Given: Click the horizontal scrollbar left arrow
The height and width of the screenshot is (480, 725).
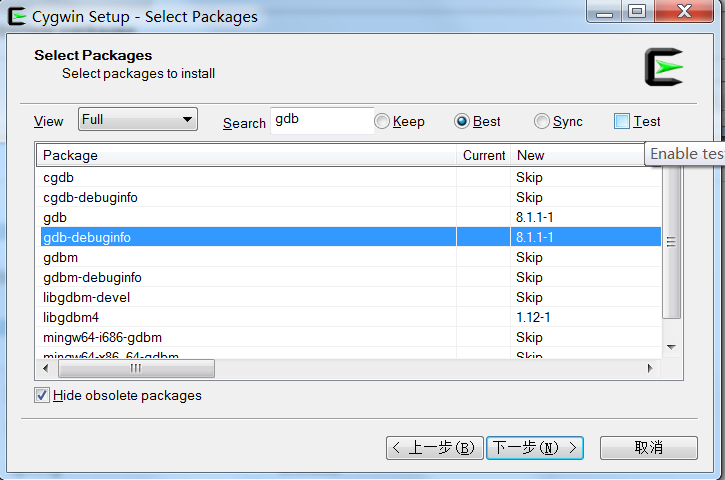Looking at the screenshot, I should click(x=45, y=369).
